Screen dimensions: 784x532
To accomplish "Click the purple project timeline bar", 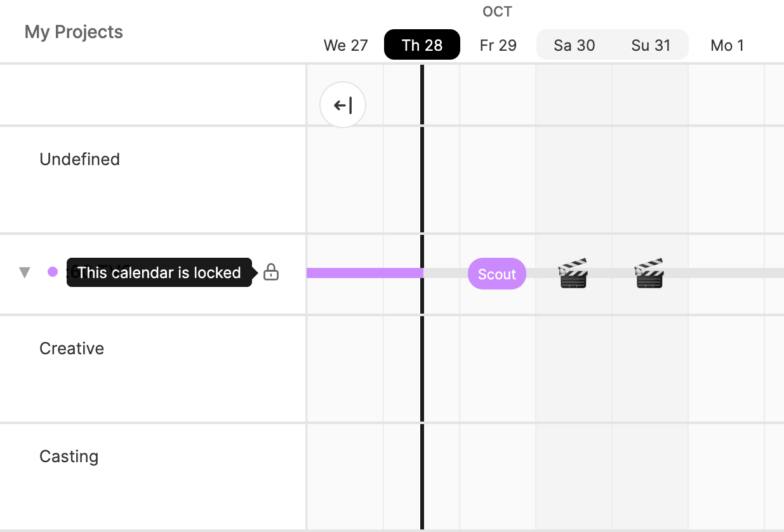I will tap(364, 273).
